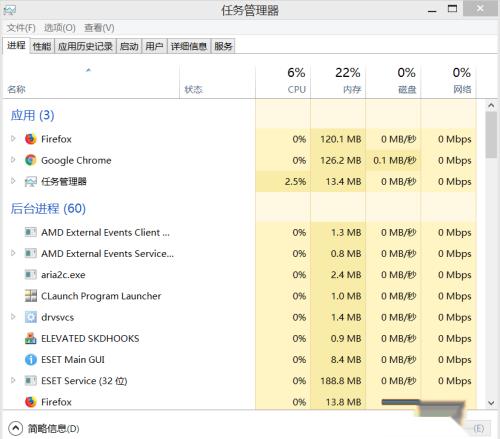
Task: Click the ESET Main GUI icon
Action: click(x=31, y=360)
